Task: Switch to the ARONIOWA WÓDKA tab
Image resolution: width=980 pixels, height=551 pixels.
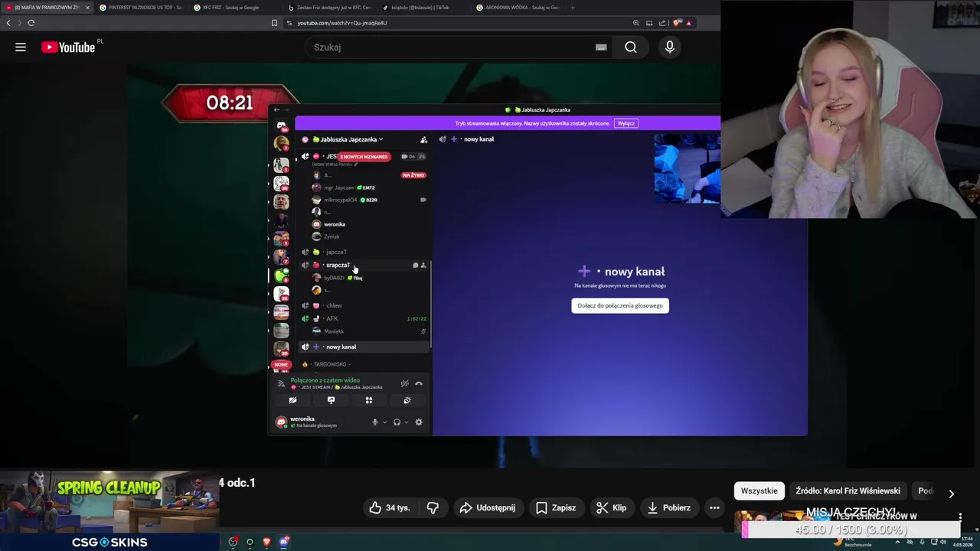Action: click(518, 8)
